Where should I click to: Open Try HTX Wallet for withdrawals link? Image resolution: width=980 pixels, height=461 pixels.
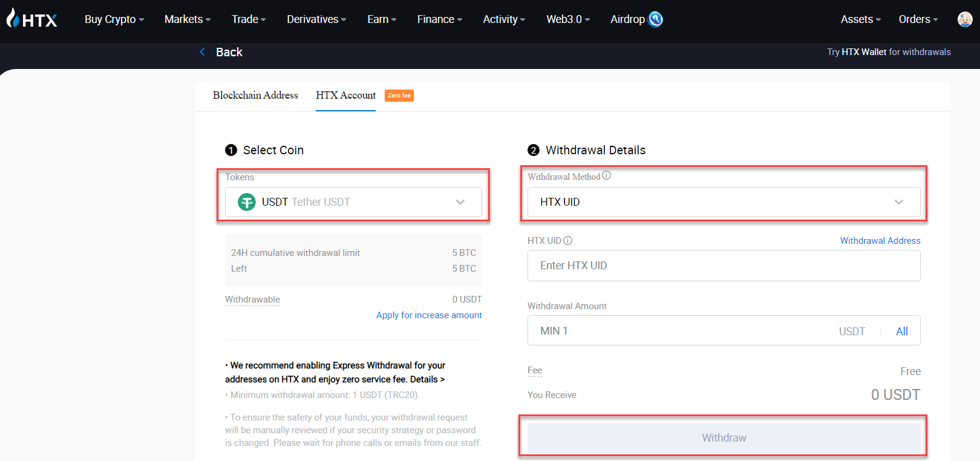pyautogui.click(x=889, y=52)
